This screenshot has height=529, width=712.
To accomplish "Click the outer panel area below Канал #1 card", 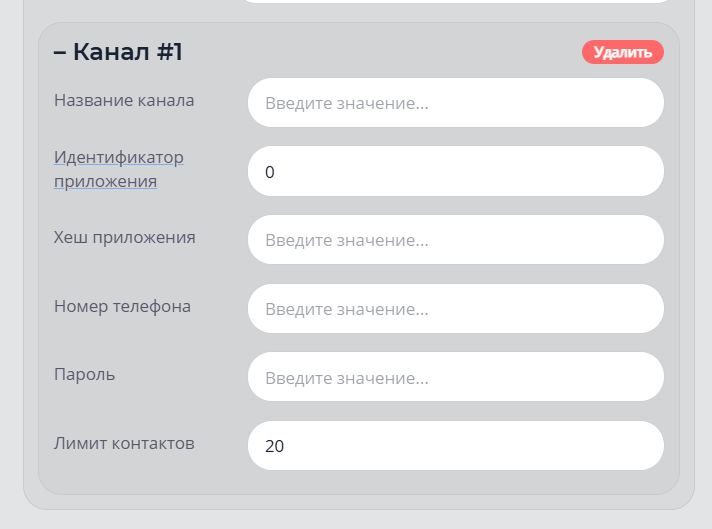I will coord(358,502).
